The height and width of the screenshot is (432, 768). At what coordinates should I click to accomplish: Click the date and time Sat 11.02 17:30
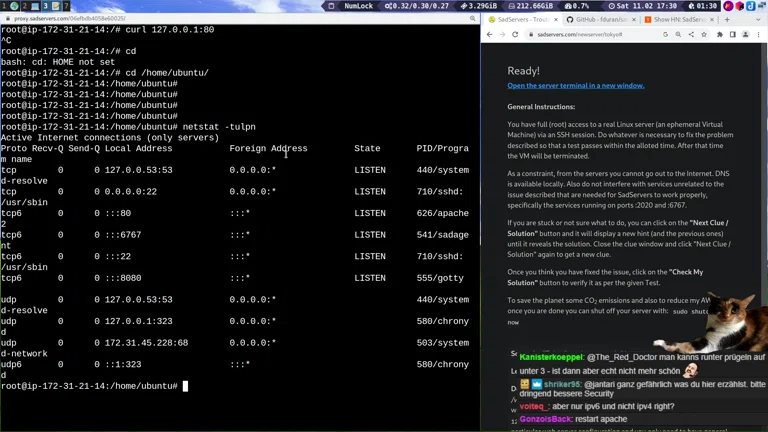(643, 6)
